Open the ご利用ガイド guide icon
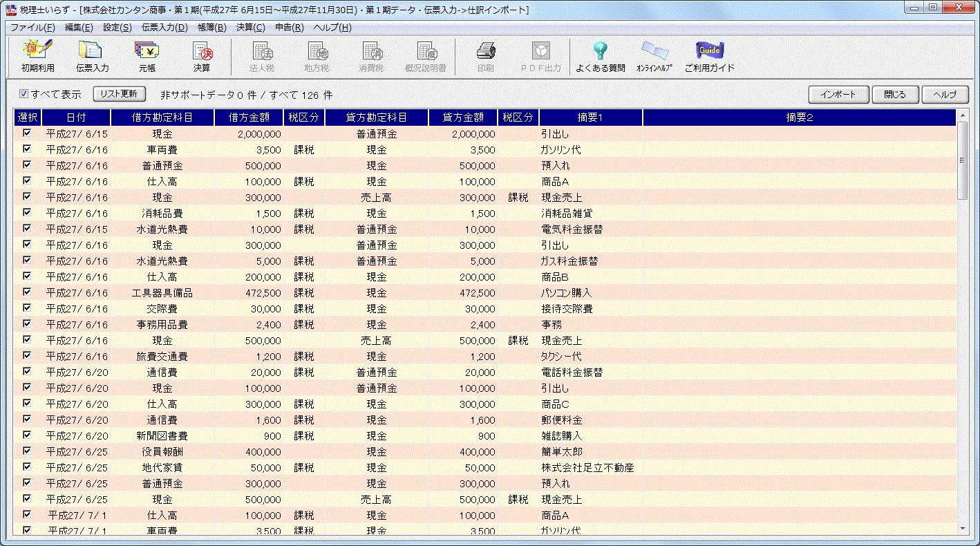980x546 pixels. point(709,56)
